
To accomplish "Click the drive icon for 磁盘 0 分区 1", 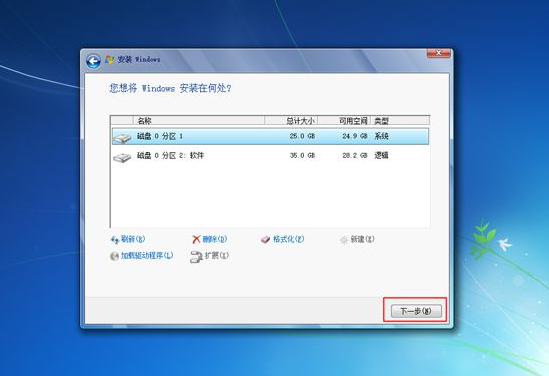I will click(122, 138).
